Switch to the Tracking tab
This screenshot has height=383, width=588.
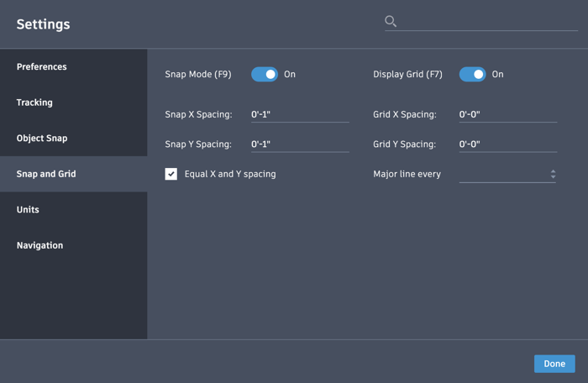click(x=34, y=102)
